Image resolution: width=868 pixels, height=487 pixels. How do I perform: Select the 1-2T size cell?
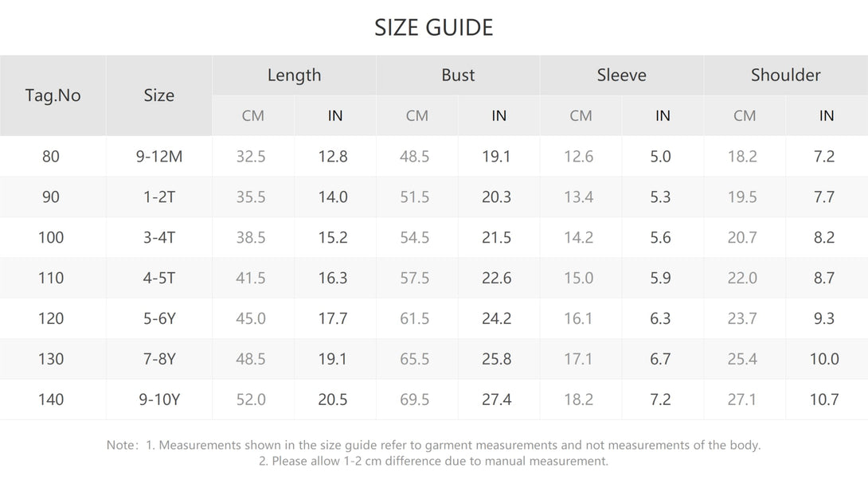coord(159,197)
